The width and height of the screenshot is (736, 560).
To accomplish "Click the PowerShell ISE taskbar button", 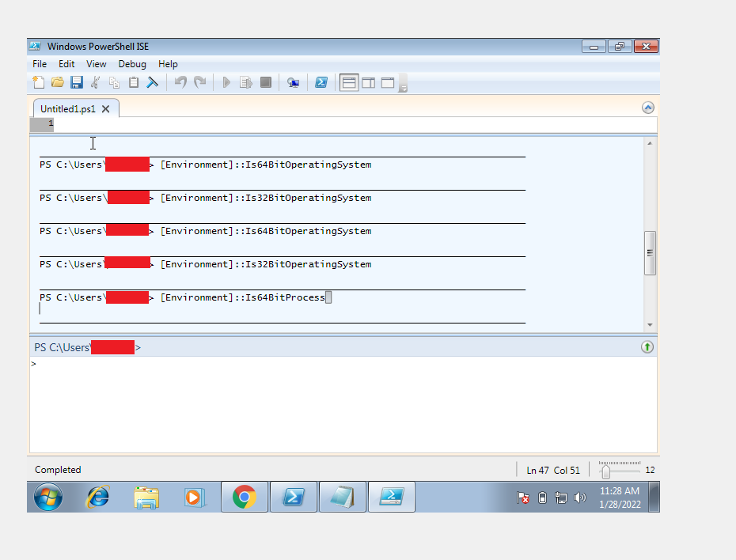I will pyautogui.click(x=392, y=497).
